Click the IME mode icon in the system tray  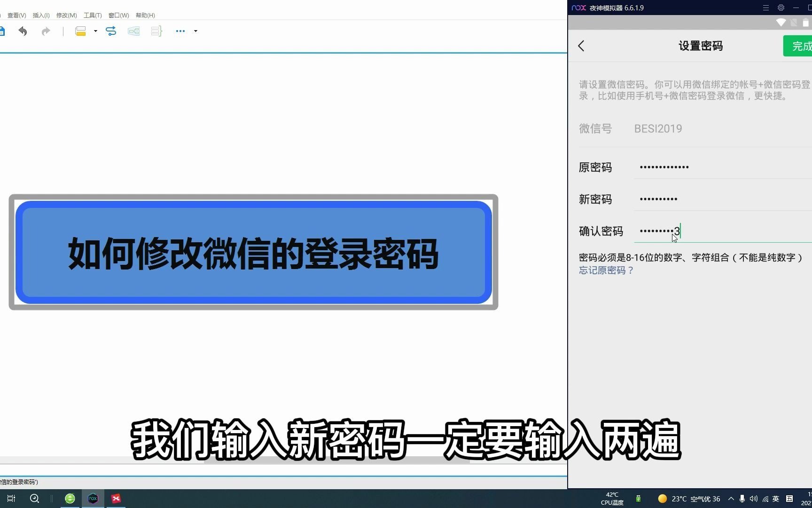789,499
